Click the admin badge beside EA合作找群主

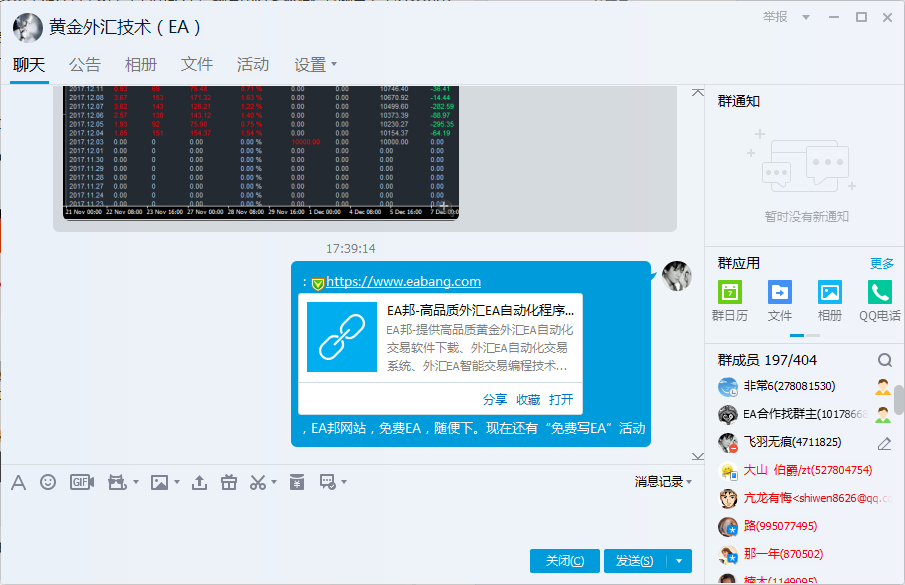[882, 414]
